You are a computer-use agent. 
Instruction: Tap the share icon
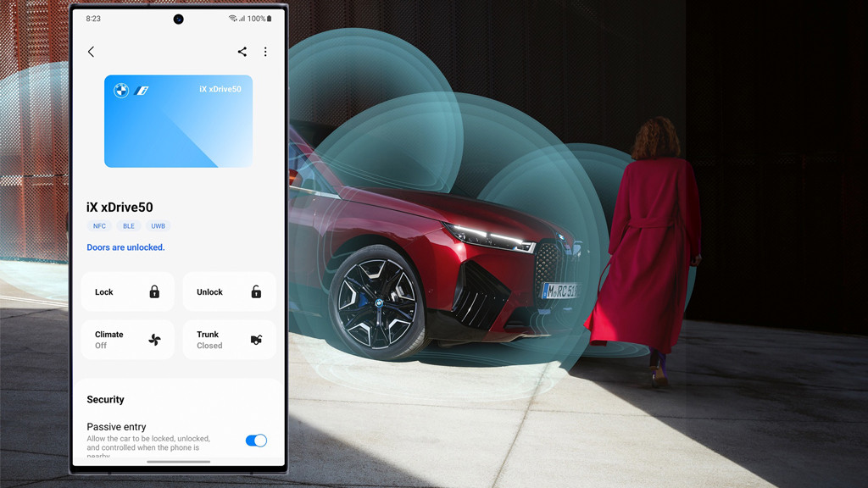pyautogui.click(x=242, y=52)
